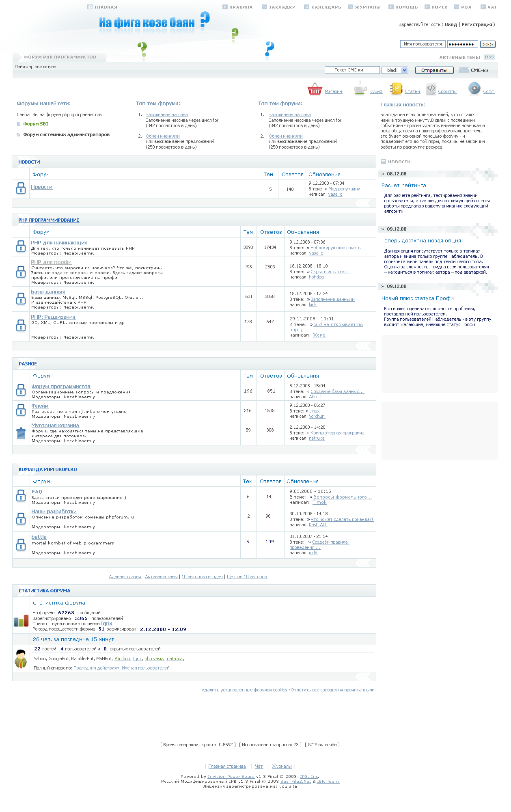This screenshot has height=812, width=511.
Task: Switch to the PDA version
Action: point(466,7)
